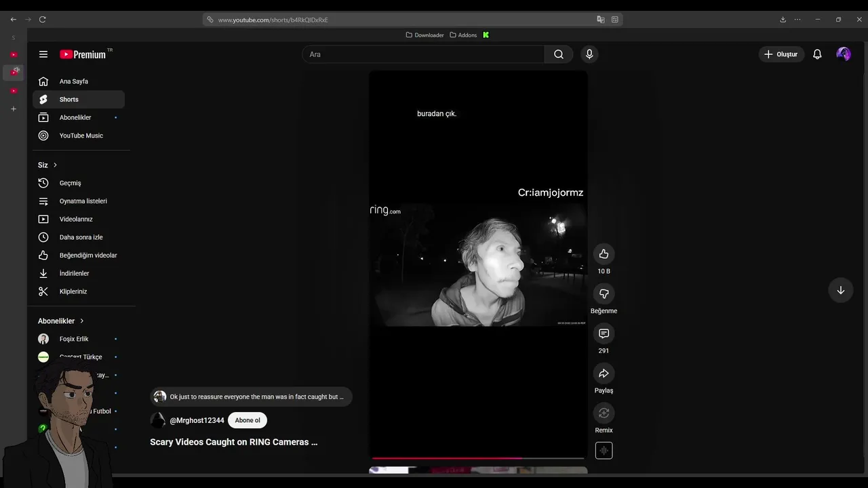Open the account profile avatar menu
Image resolution: width=868 pixels, height=488 pixels.
844,54
